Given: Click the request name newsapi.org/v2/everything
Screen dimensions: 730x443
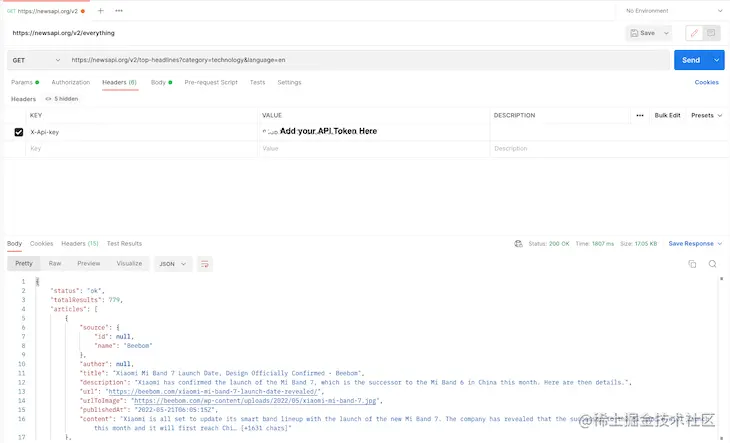Looking at the screenshot, I should click(x=63, y=33).
